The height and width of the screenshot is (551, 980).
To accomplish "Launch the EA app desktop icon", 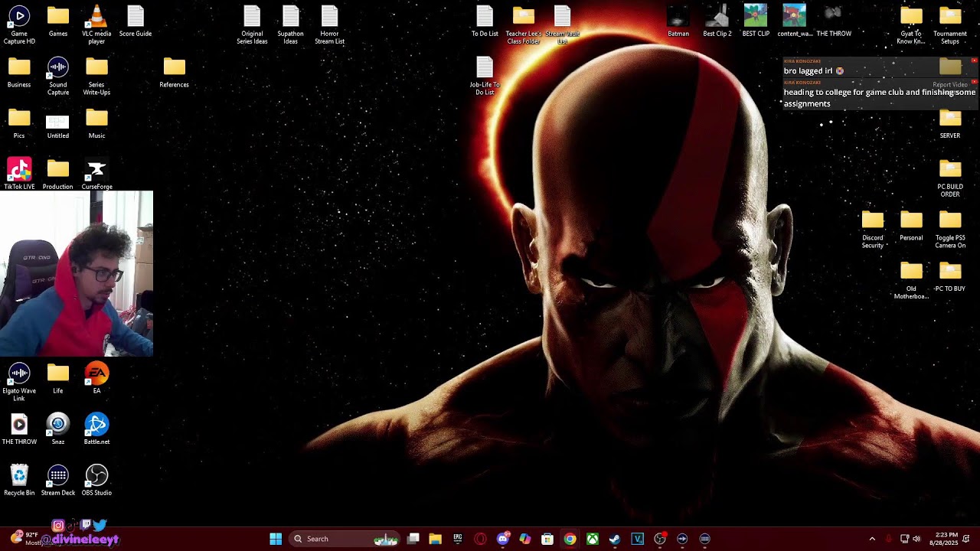I will coord(96,378).
